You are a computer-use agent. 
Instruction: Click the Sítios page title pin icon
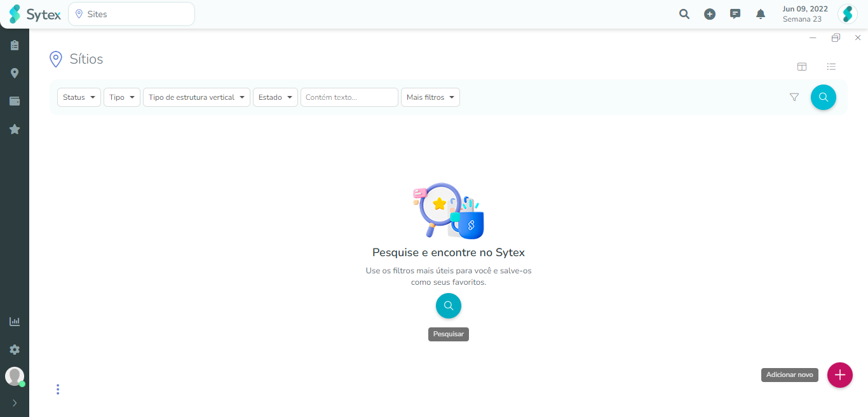tap(56, 59)
